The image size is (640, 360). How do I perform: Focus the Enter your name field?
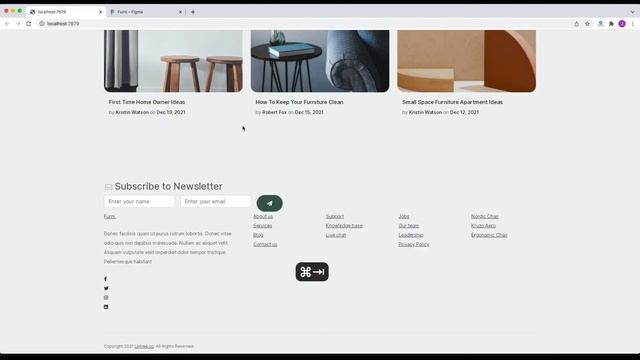(x=139, y=201)
